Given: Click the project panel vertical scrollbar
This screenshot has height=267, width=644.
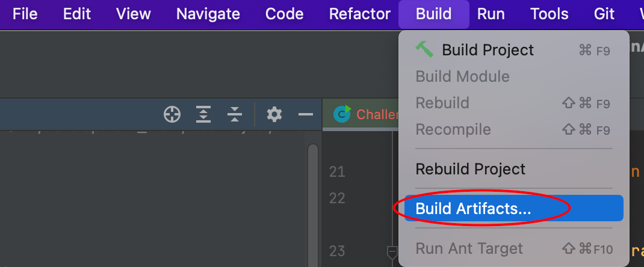Looking at the screenshot, I should 313,205.
